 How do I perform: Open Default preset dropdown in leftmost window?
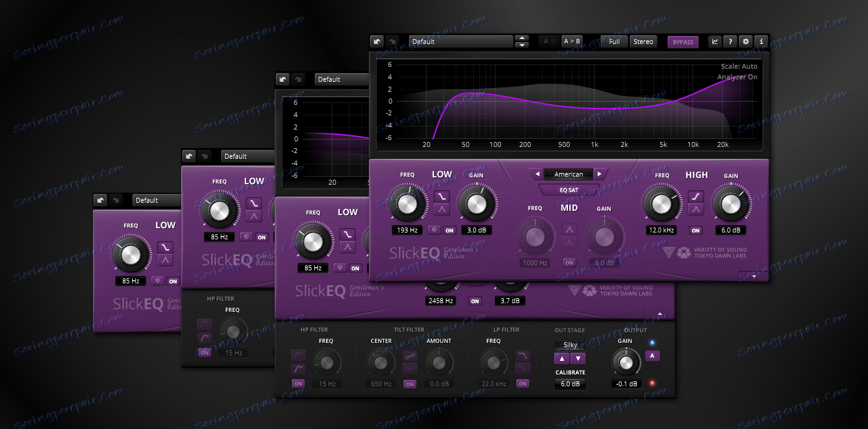point(157,200)
